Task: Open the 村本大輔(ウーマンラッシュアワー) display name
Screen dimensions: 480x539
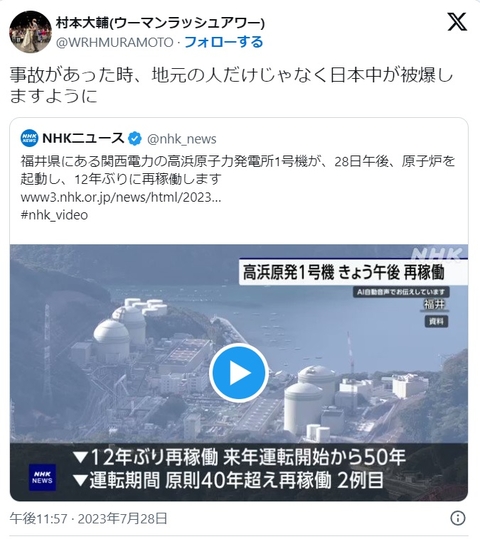Action: point(160,23)
